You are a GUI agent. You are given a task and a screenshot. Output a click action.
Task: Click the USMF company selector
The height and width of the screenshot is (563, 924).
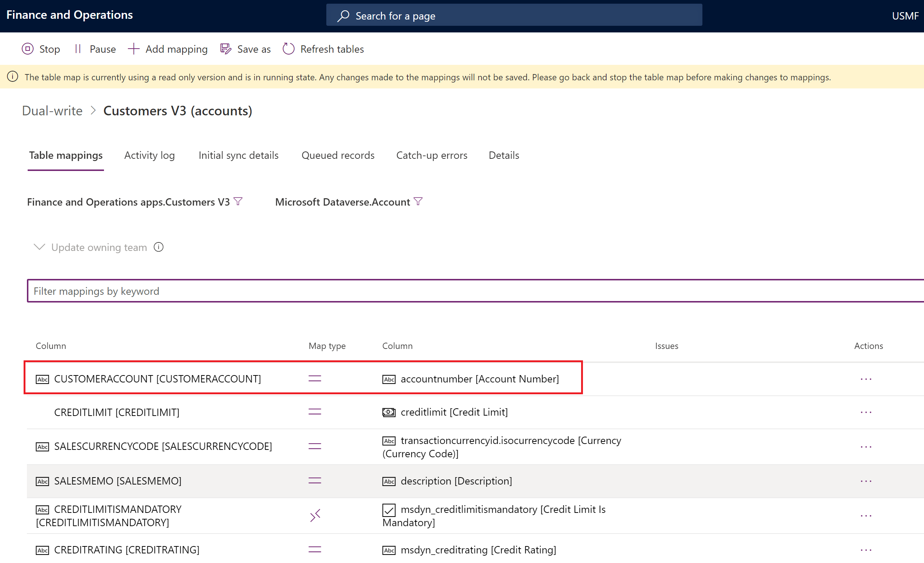tap(905, 16)
